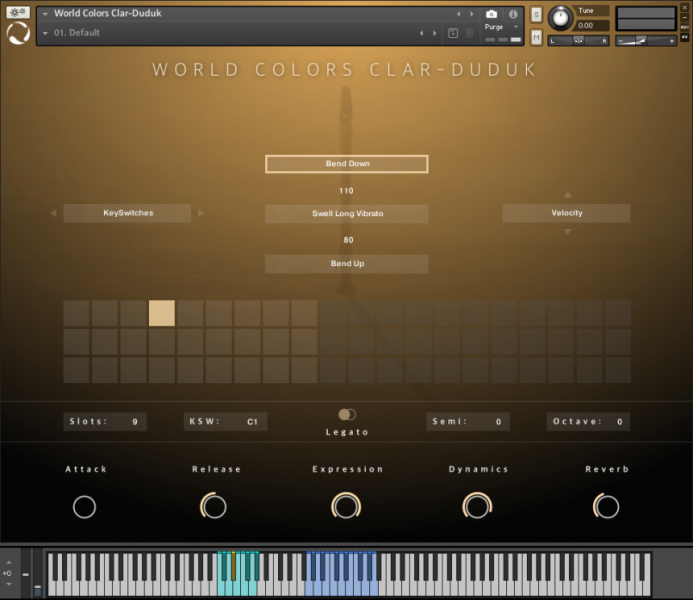Shift keyboard octave down arrow
The width and height of the screenshot is (693, 600).
click(x=9, y=584)
